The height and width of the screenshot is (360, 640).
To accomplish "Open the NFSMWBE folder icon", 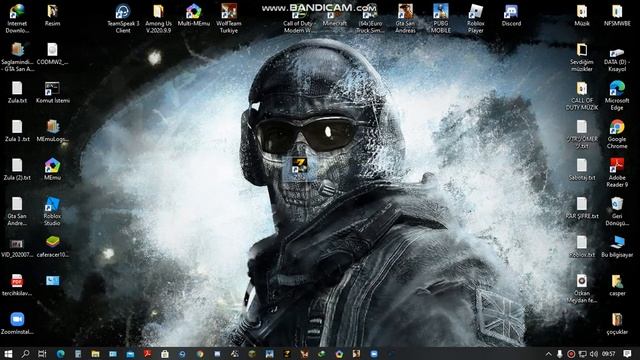I will [617, 15].
